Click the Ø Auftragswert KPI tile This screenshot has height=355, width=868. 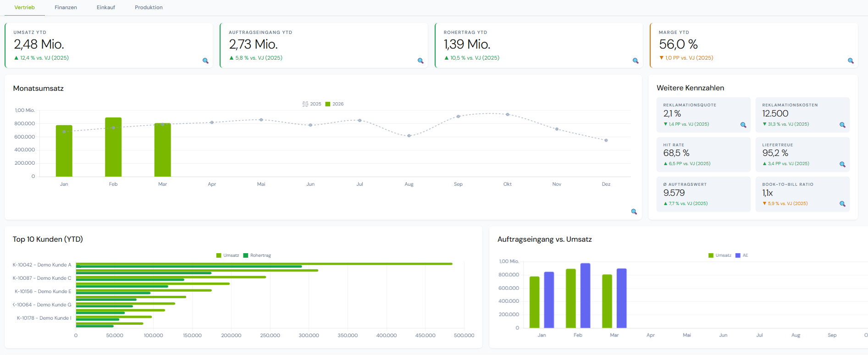click(x=703, y=194)
